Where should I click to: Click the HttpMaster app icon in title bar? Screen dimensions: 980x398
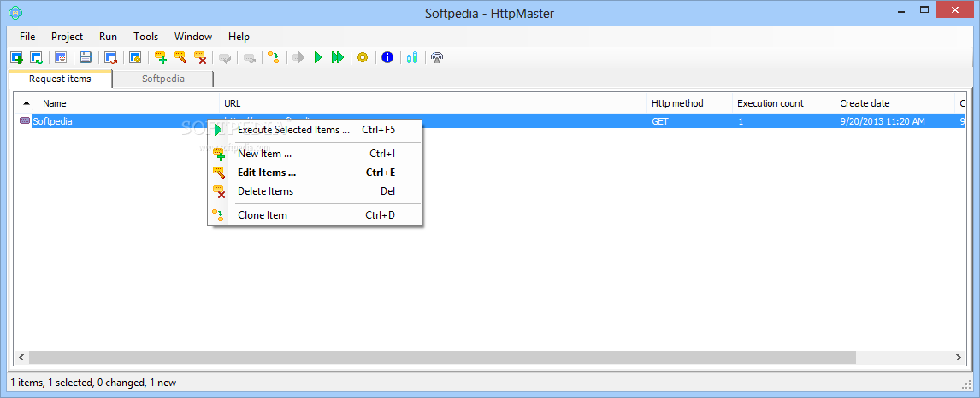pyautogui.click(x=15, y=13)
